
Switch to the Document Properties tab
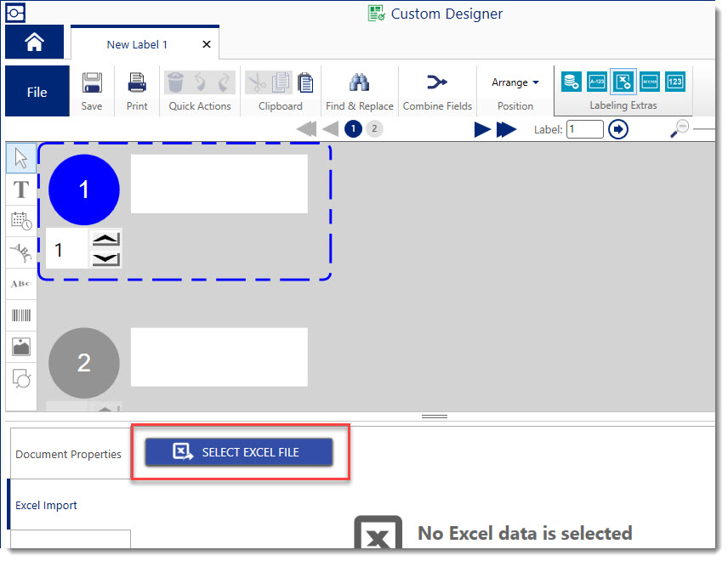pyautogui.click(x=68, y=454)
